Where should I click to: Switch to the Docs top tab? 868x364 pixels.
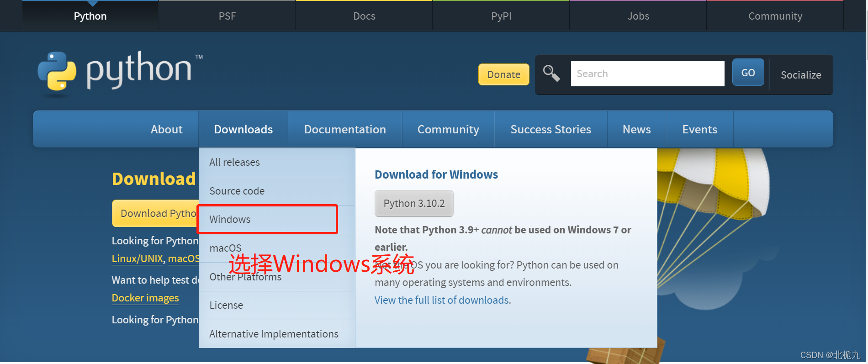(364, 16)
